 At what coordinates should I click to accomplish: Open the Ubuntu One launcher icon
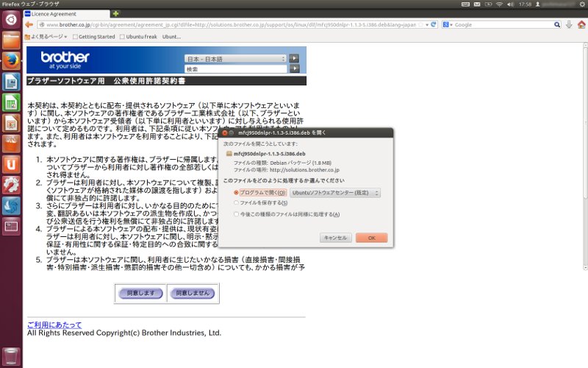tap(11, 164)
